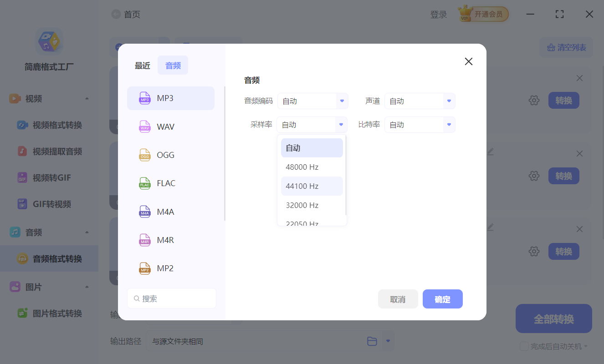Choose 44100 Hz sample rate
Image resolution: width=604 pixels, height=364 pixels.
312,186
